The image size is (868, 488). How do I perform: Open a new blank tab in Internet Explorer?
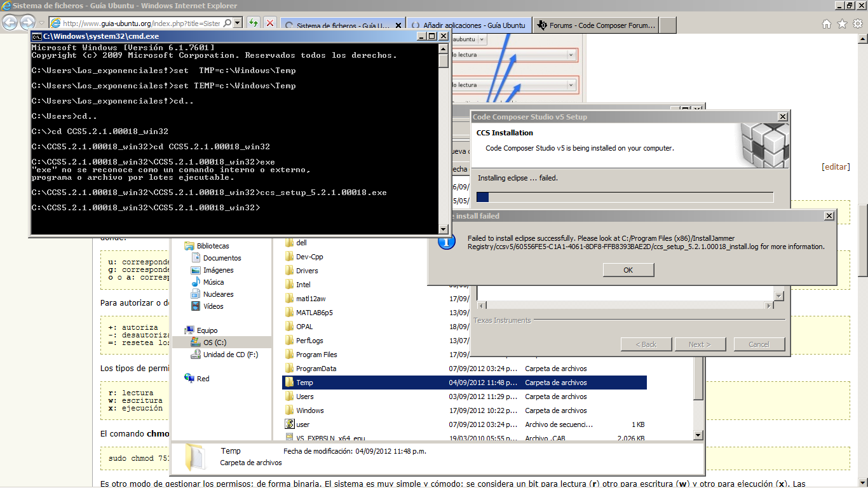click(x=667, y=25)
